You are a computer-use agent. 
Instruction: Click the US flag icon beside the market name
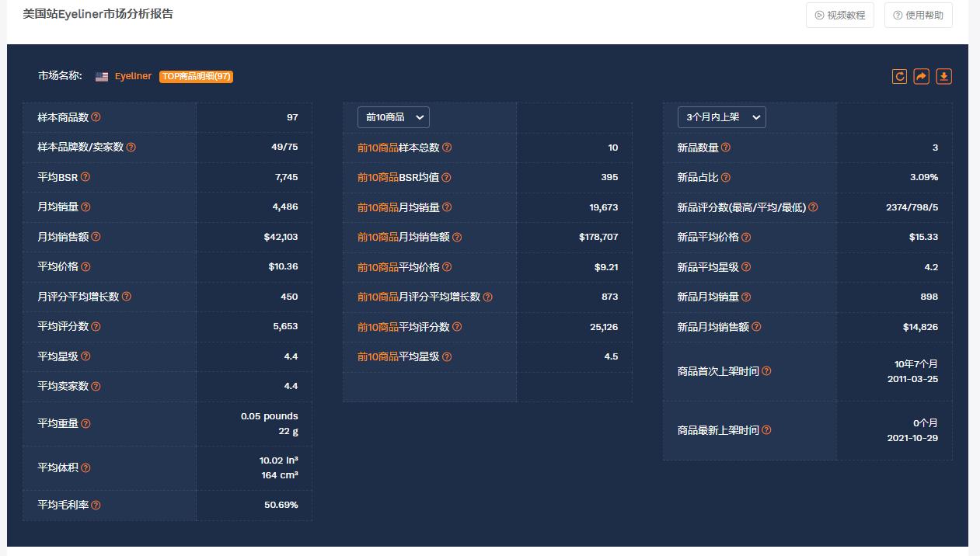tap(101, 76)
